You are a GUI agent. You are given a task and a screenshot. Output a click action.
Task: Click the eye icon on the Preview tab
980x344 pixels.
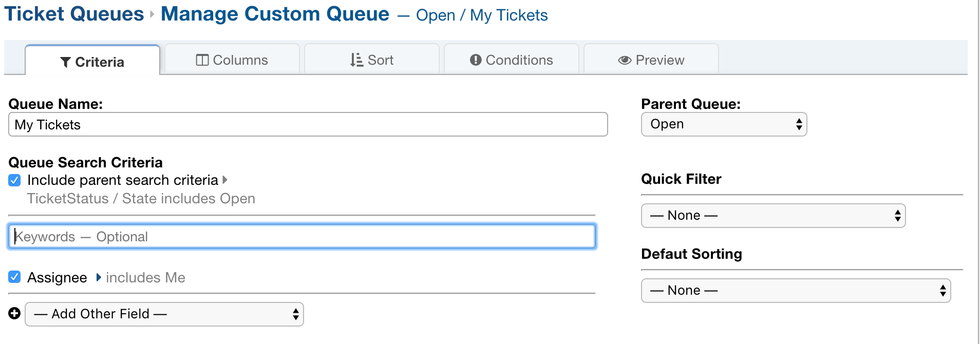625,60
